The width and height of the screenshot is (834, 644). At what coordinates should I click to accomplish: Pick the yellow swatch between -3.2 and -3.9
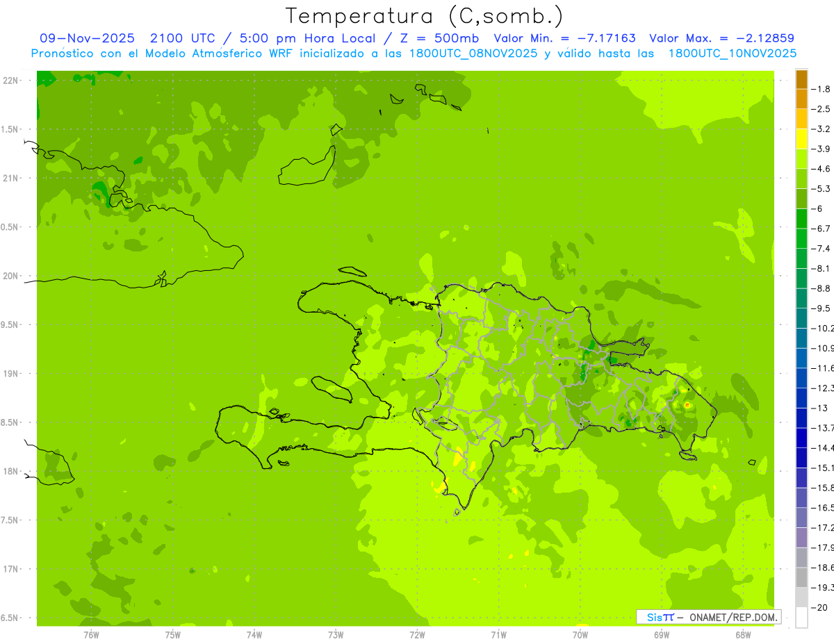[801, 139]
